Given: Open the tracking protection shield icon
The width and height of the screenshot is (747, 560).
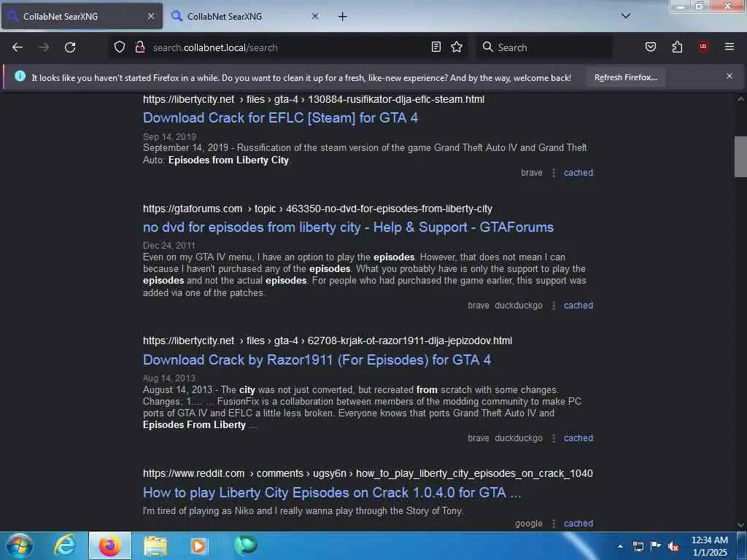Looking at the screenshot, I should click(120, 47).
